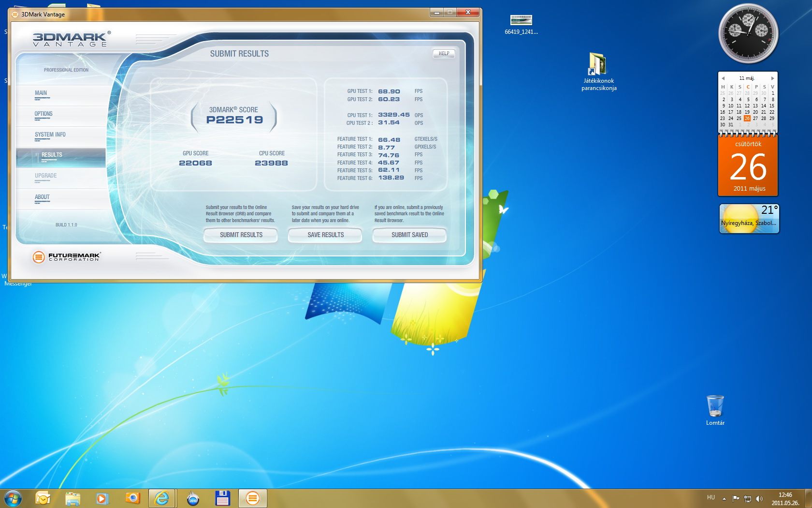This screenshot has height=508, width=812.
Task: Click the Show desktop strip
Action: [x=809, y=498]
